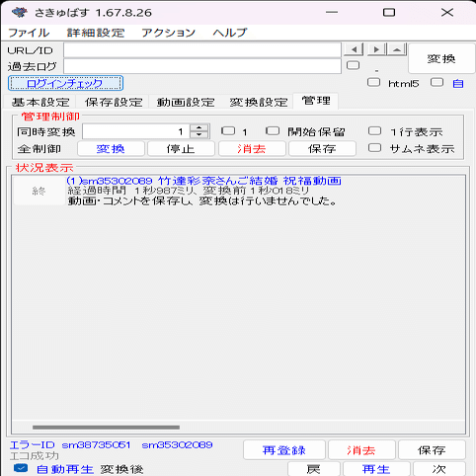Uncheck the 自動再生 checkbox

[21, 468]
